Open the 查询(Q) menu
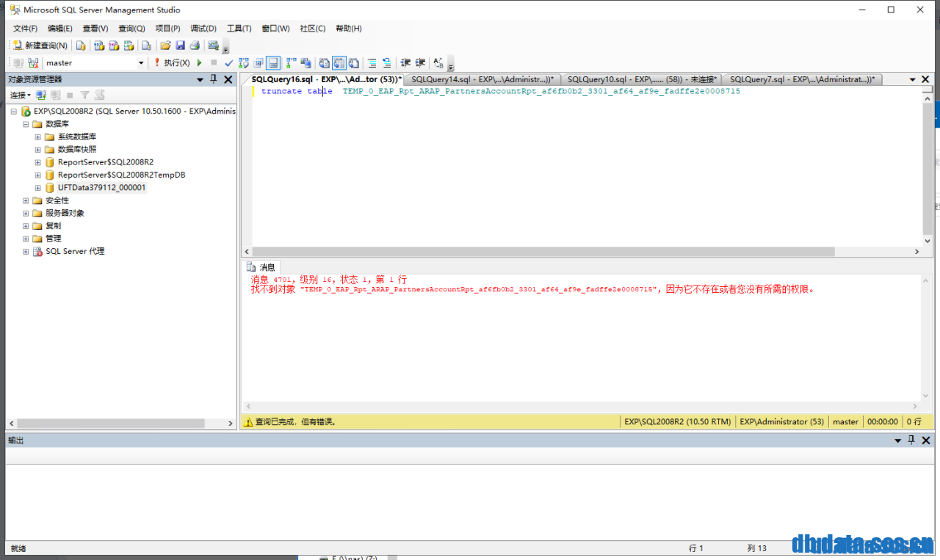The height and width of the screenshot is (560, 940). click(x=131, y=29)
